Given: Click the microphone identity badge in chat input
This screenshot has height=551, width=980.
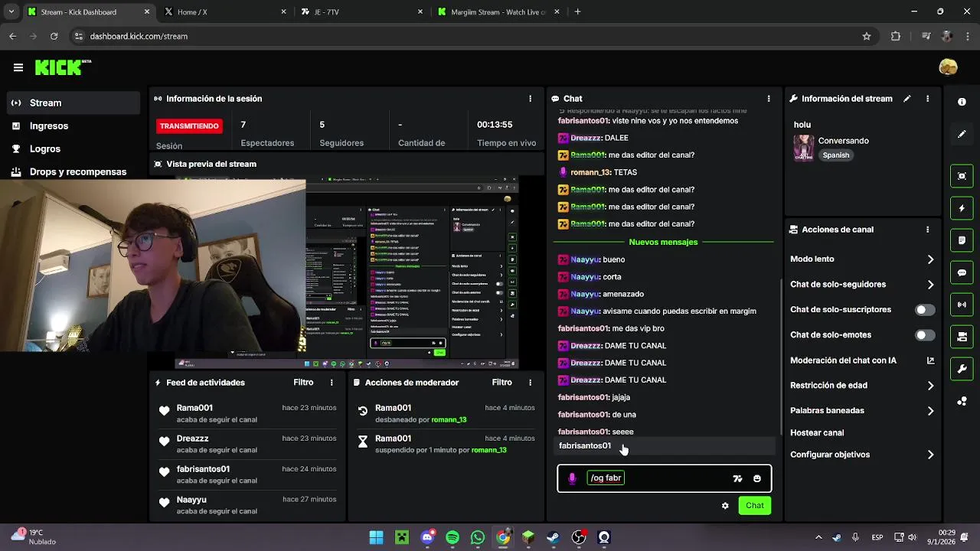Looking at the screenshot, I should pyautogui.click(x=572, y=478).
